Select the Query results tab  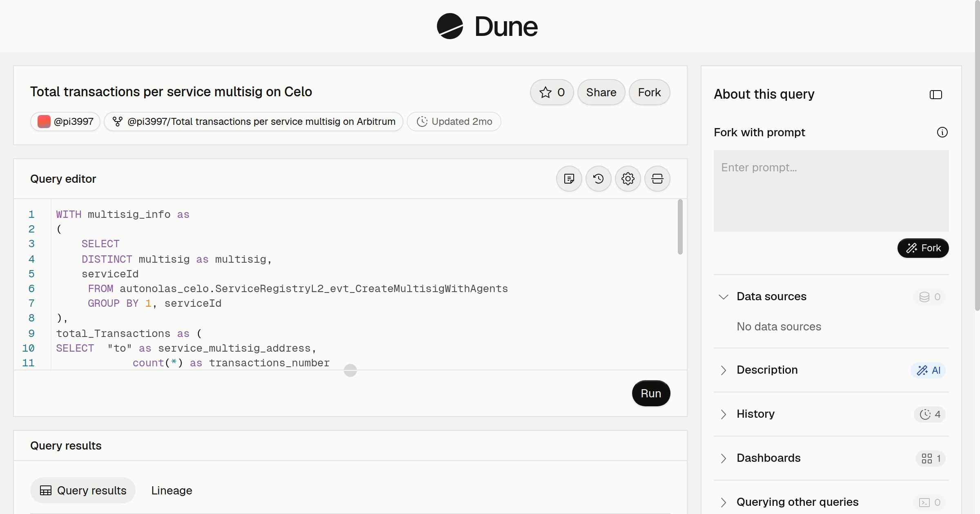click(x=83, y=490)
